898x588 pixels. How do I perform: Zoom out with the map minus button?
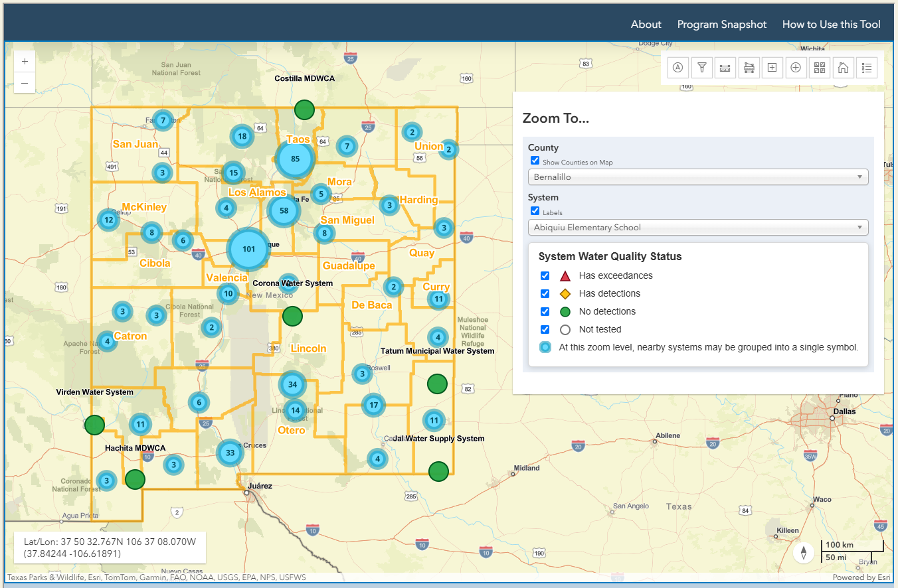[25, 83]
